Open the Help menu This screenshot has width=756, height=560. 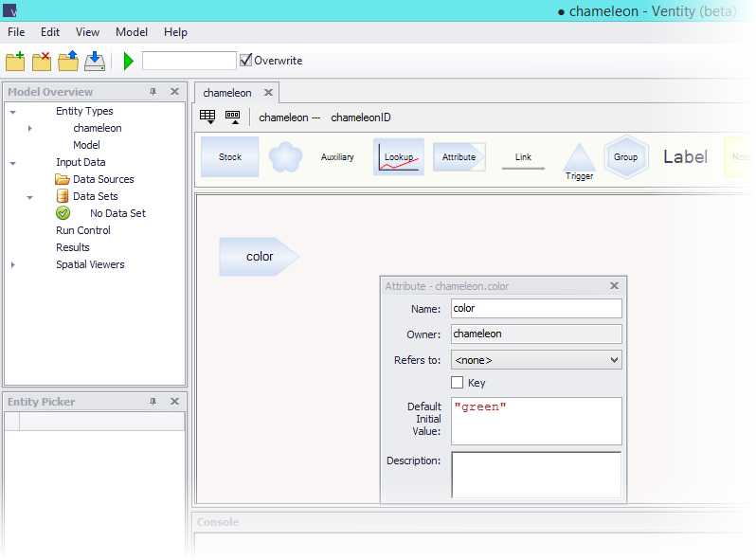coord(175,32)
